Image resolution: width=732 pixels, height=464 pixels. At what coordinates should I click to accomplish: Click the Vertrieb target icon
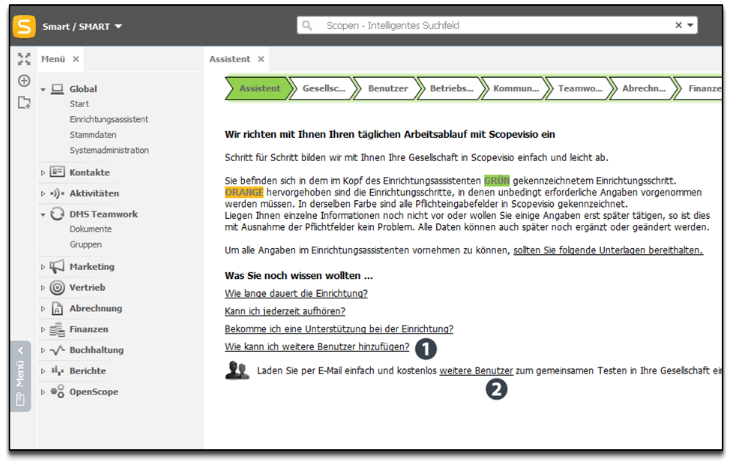57,288
